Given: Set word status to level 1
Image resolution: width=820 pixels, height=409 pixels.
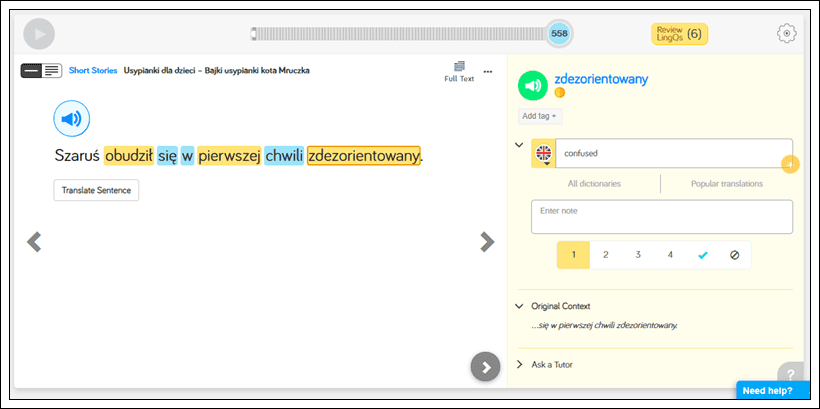Looking at the screenshot, I should tap(573, 255).
